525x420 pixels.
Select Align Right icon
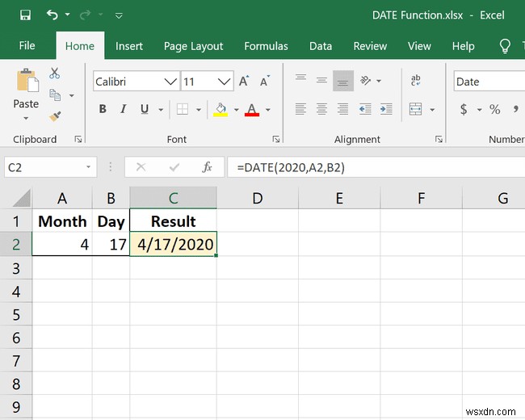tap(342, 109)
